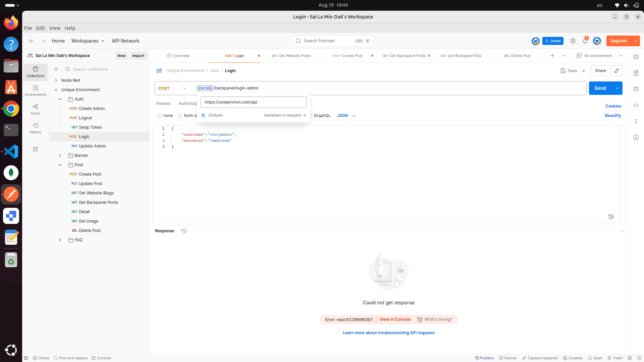Toggle the sidebar from status bar icon
The height and width of the screenshot is (362, 644).
click(x=26, y=358)
